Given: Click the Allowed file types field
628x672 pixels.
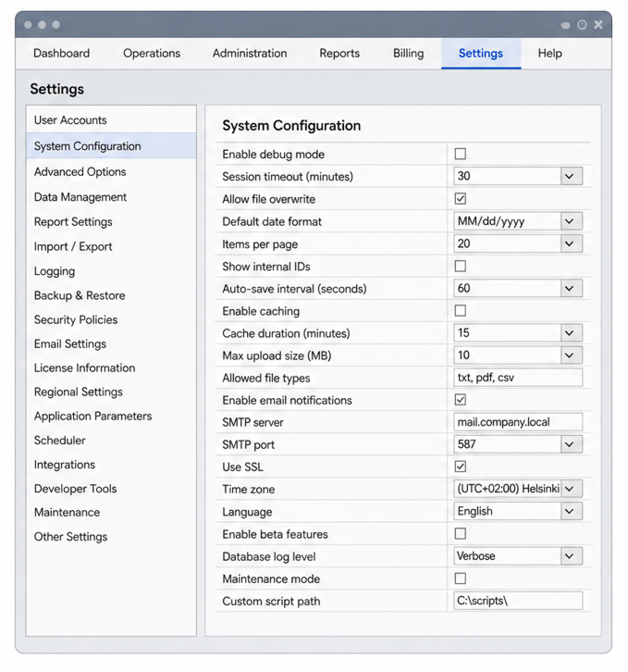Looking at the screenshot, I should coord(518,378).
